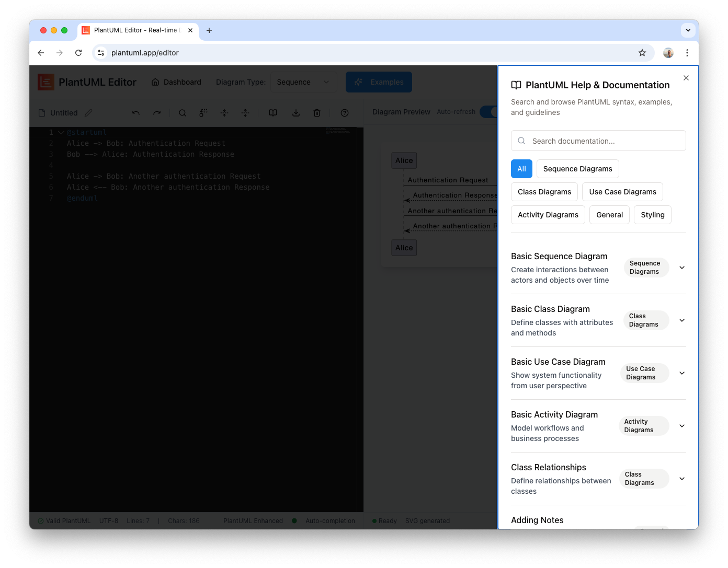728x568 pixels.
Task: Click the browser back arrow
Action: tap(41, 53)
